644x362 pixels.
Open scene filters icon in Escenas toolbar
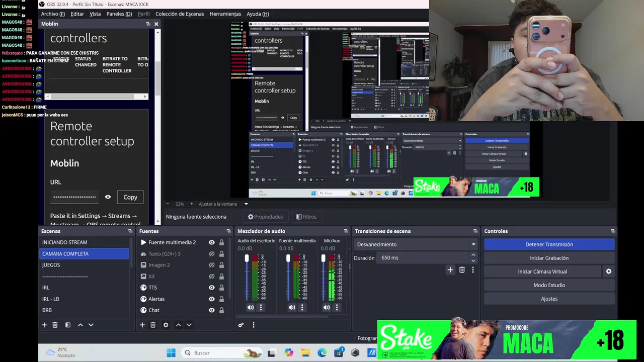[x=68, y=325]
